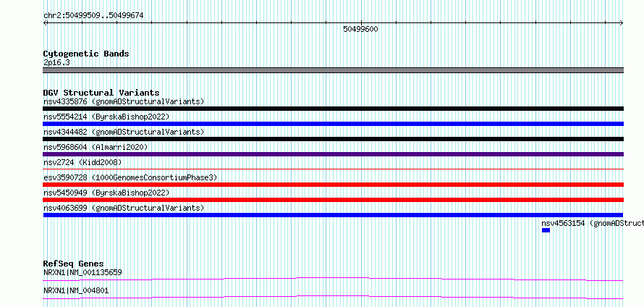Select the thin red line under nsv2724

(333, 169)
